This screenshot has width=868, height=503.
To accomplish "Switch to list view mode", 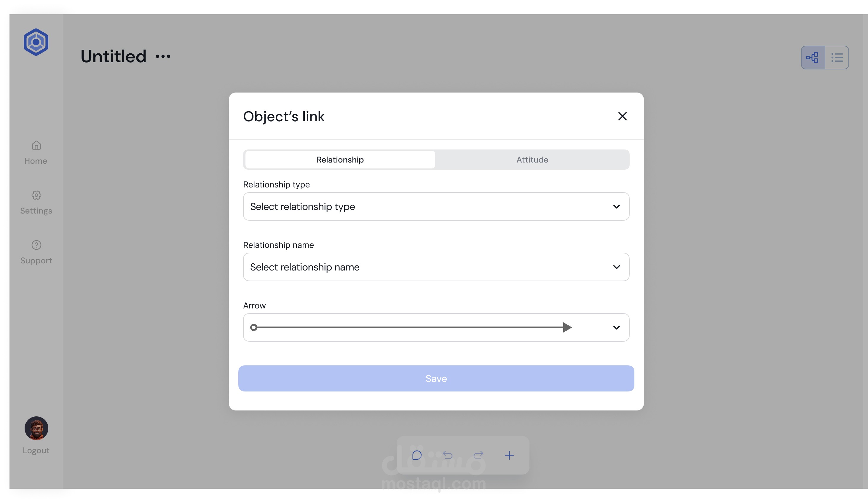I will 837,58.
